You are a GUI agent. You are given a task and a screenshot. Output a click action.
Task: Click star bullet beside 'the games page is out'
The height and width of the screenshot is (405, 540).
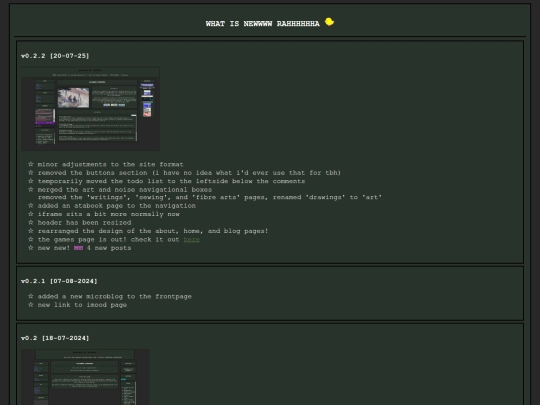pyautogui.click(x=31, y=239)
